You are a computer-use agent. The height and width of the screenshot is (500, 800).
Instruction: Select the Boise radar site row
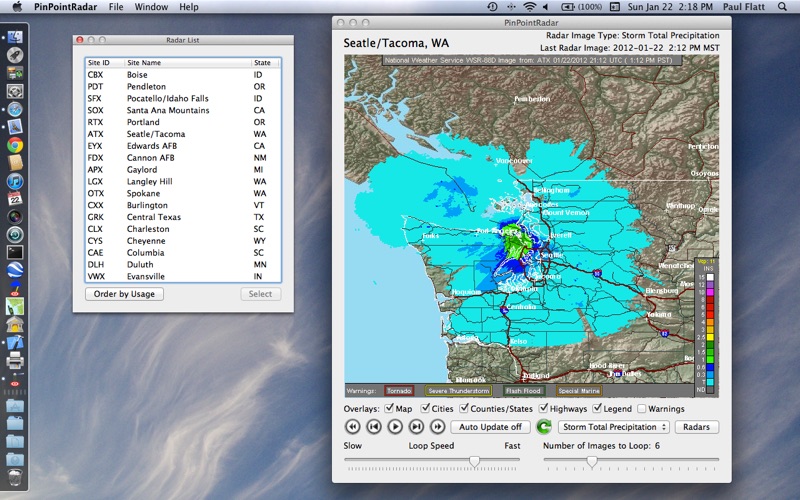183,74
